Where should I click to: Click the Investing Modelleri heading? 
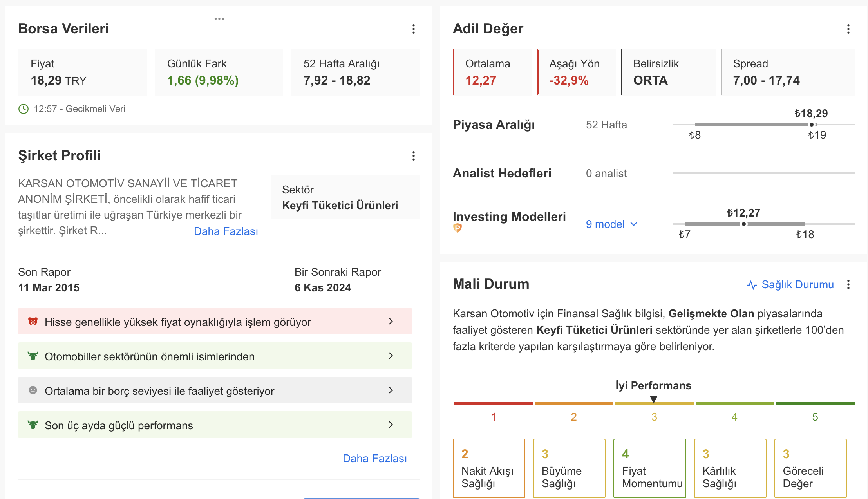509,217
